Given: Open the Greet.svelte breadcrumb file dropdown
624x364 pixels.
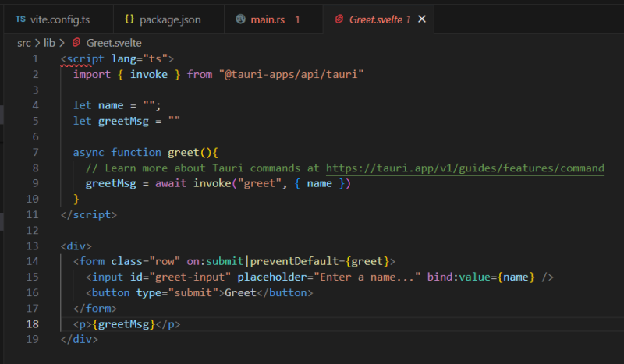Looking at the screenshot, I should coord(113,43).
